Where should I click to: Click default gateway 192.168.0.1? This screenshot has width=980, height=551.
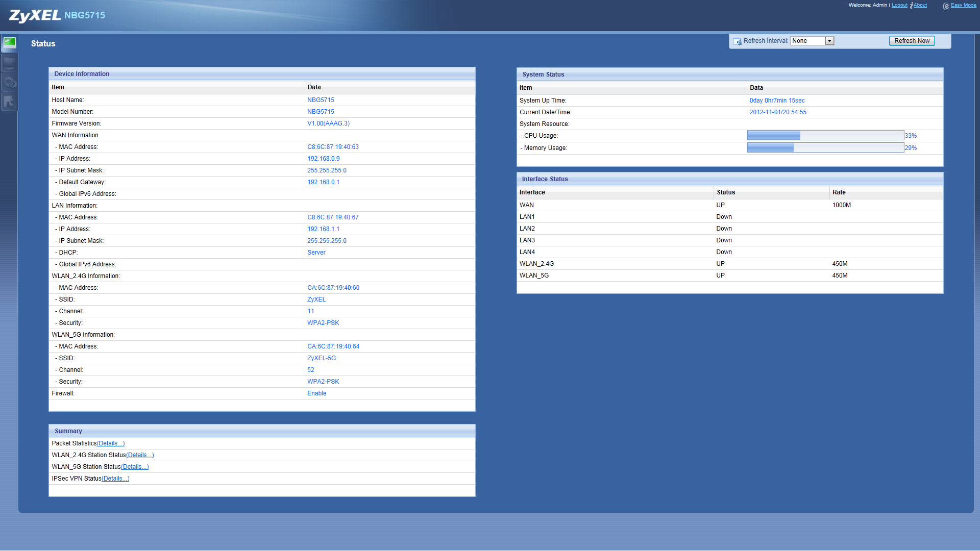pyautogui.click(x=323, y=182)
